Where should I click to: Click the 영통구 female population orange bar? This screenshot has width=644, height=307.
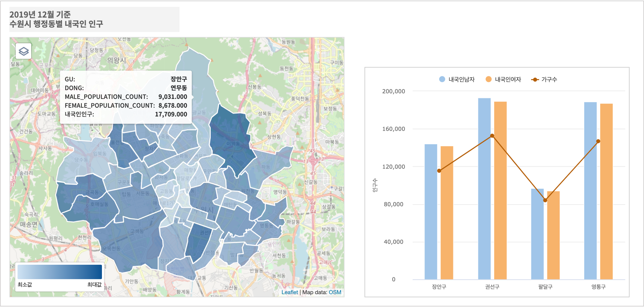[x=606, y=191]
